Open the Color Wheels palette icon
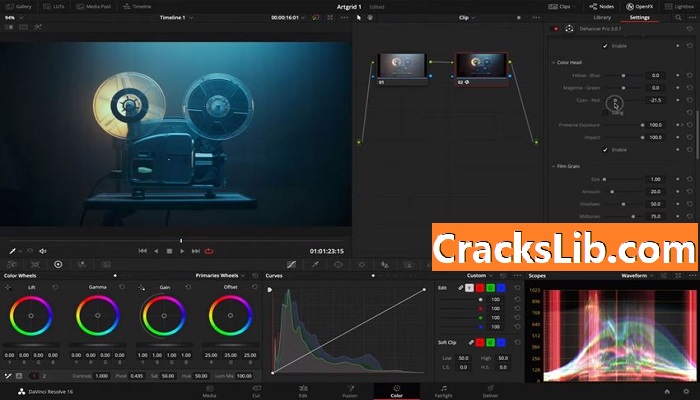 (x=58, y=264)
